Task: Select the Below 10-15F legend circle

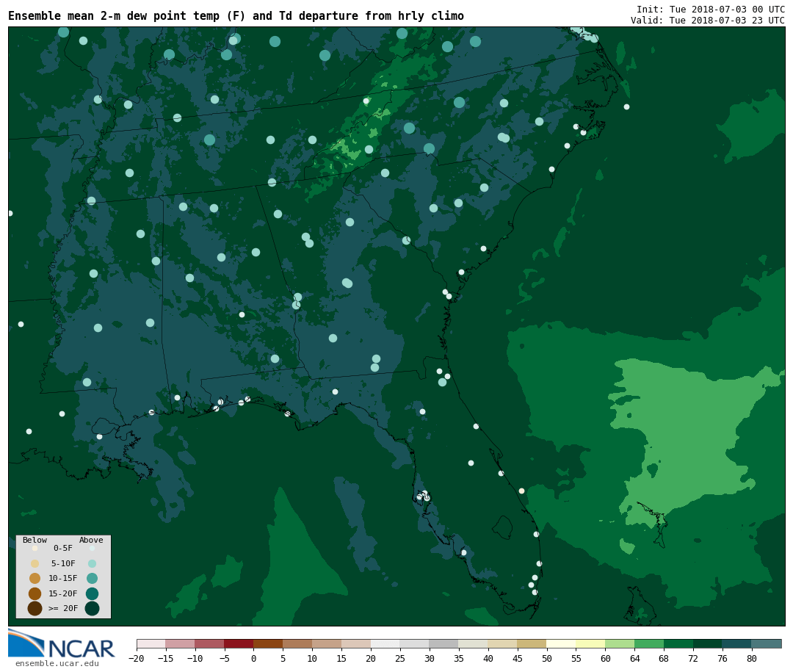Action: click(x=35, y=578)
